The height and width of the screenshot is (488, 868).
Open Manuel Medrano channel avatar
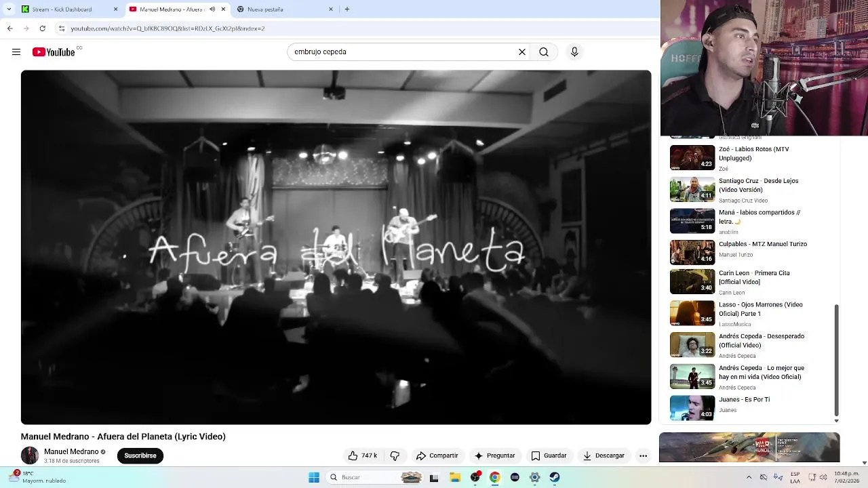(30, 455)
